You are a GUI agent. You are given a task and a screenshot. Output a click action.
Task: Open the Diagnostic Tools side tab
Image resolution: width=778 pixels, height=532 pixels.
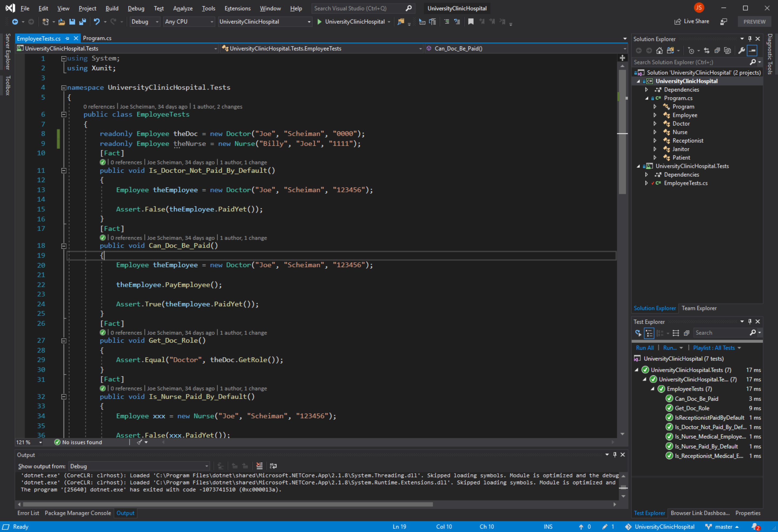770,54
